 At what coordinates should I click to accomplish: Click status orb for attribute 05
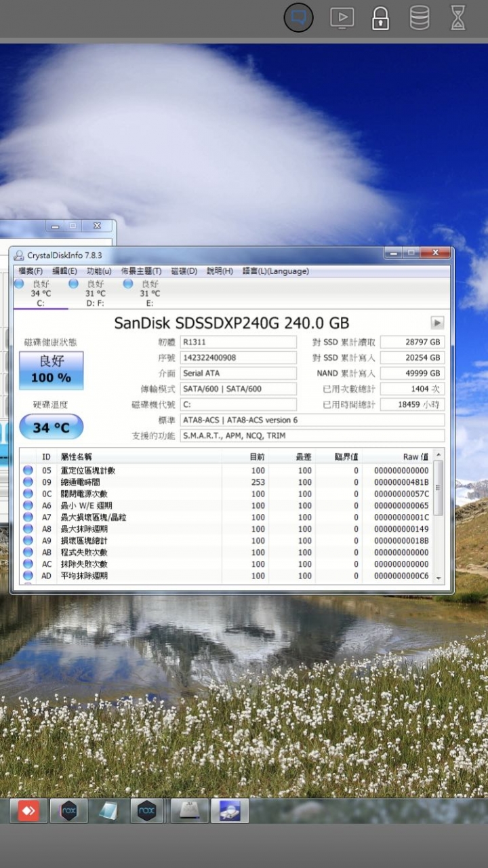28,470
